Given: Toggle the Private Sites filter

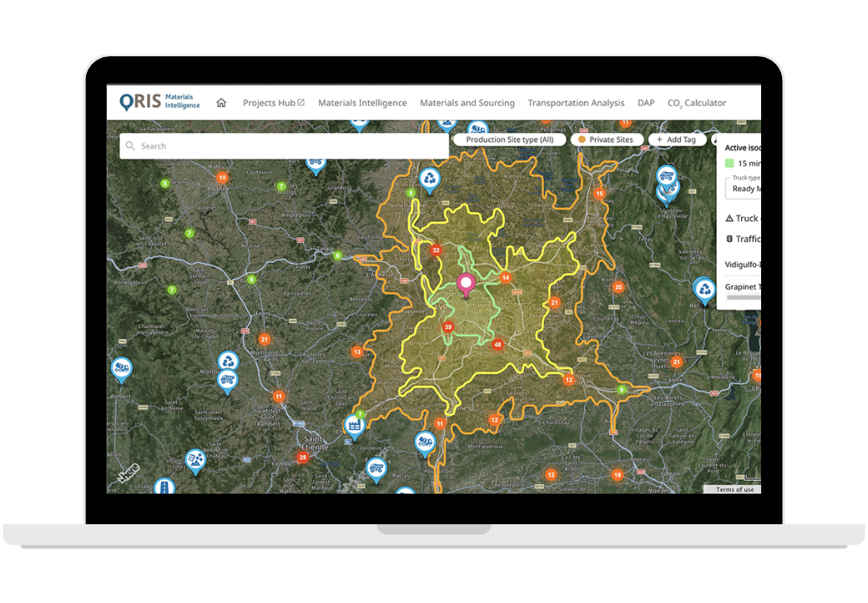Looking at the screenshot, I should point(606,139).
